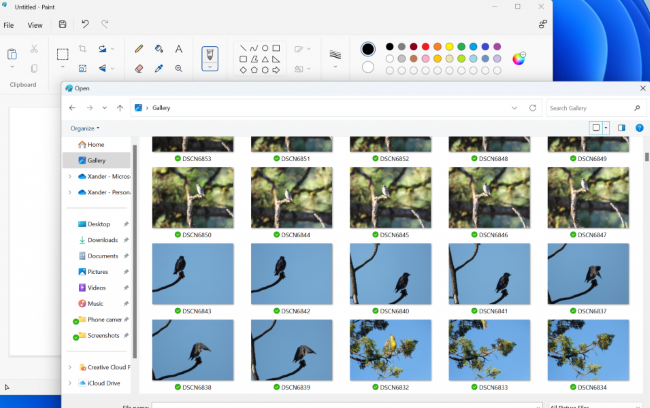Click the Save icon in Paint title bar
650x408 pixels.
coord(63,24)
